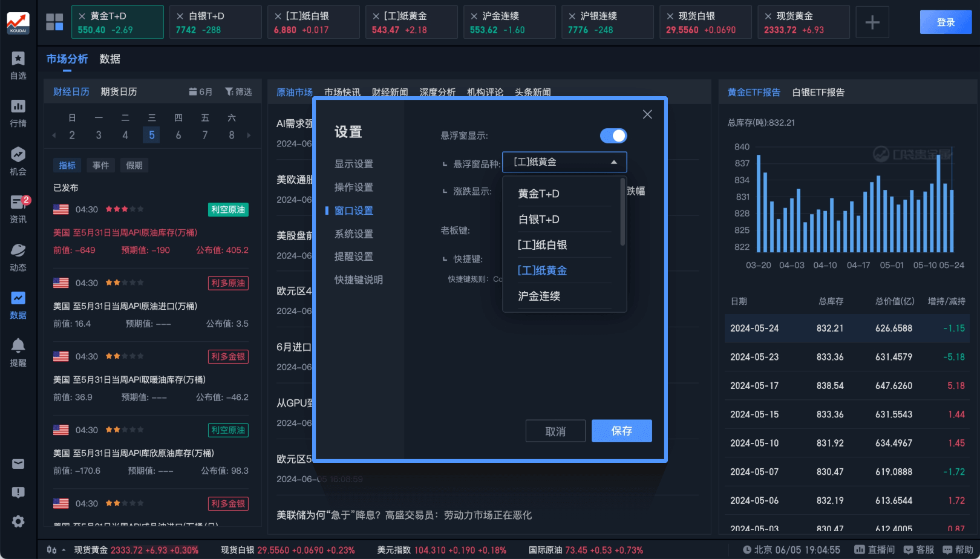This screenshot has height=559, width=980.
Task: Open the 自选 favorites sidebar icon
Action: point(18,65)
